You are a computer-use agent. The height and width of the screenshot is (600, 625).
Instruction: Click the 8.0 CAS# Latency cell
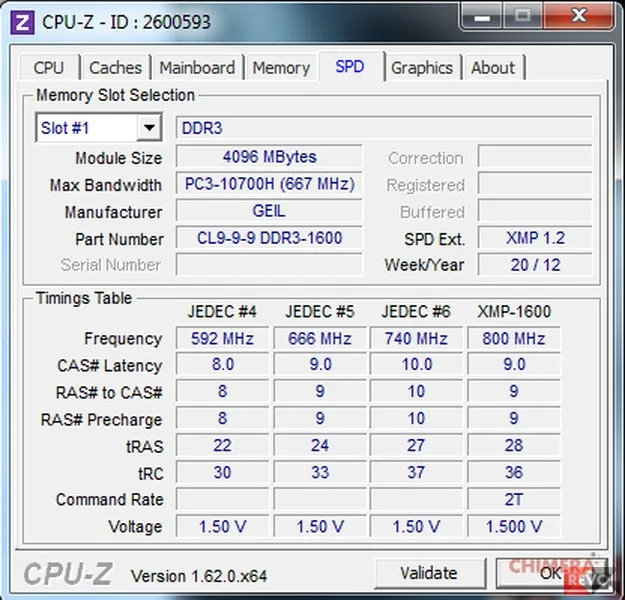click(x=222, y=364)
